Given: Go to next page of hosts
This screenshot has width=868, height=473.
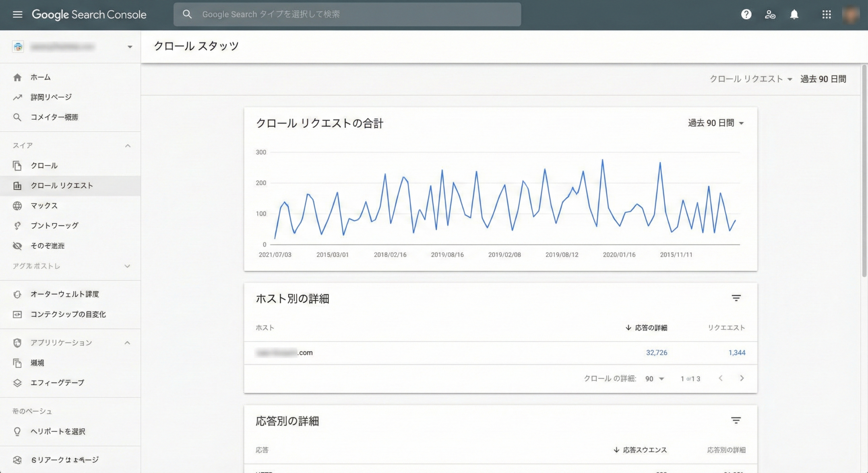Looking at the screenshot, I should 742,378.
